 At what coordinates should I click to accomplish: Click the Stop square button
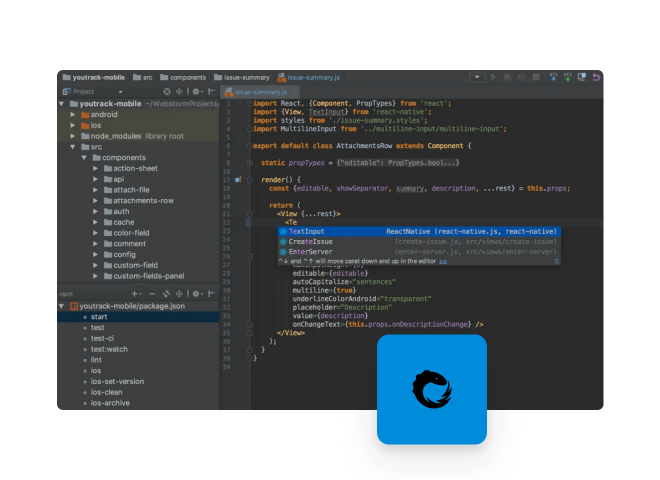(536, 77)
